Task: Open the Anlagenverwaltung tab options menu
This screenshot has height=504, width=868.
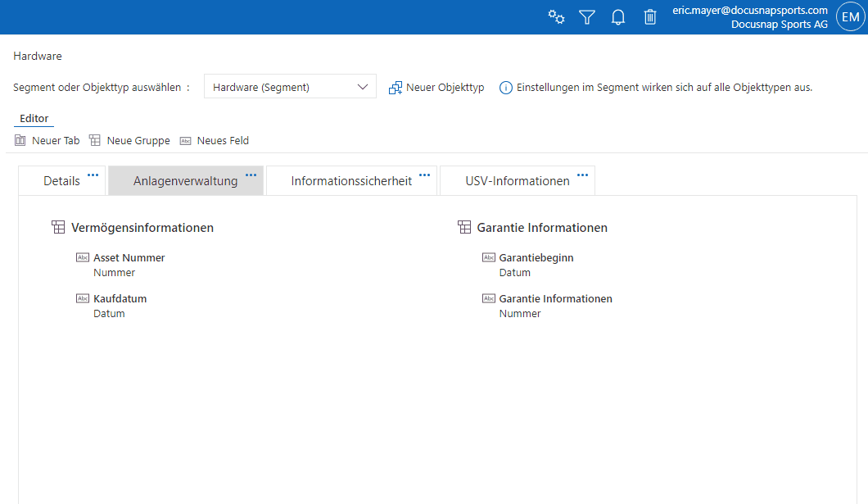Action: coord(251,174)
